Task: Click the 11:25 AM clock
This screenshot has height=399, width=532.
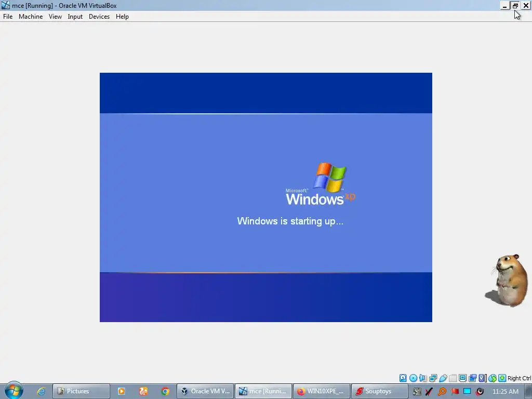Action: point(505,392)
